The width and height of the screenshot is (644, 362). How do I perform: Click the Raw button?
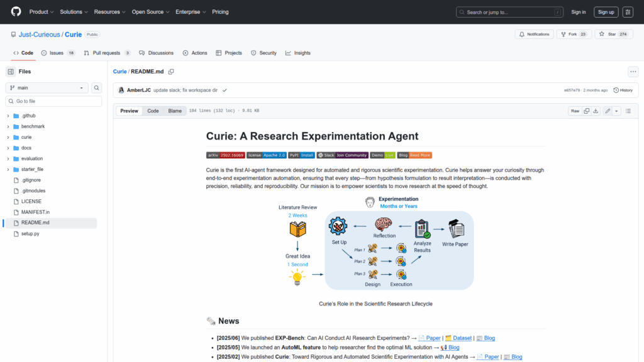[575, 111]
